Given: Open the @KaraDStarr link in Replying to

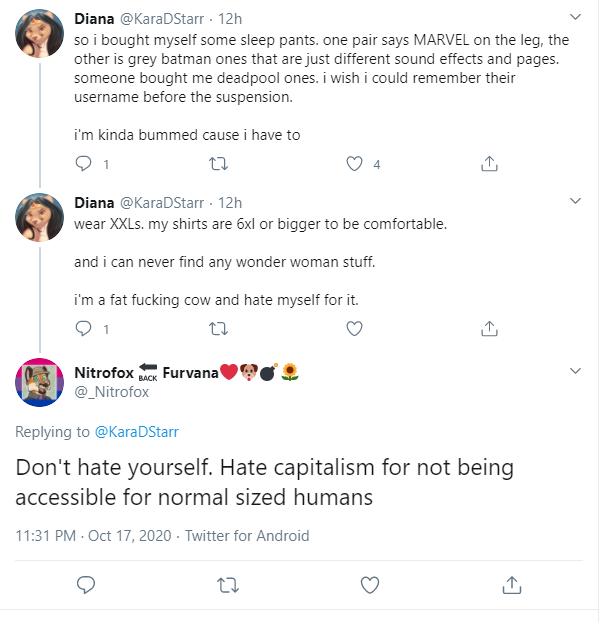Looking at the screenshot, I should click(x=137, y=432).
